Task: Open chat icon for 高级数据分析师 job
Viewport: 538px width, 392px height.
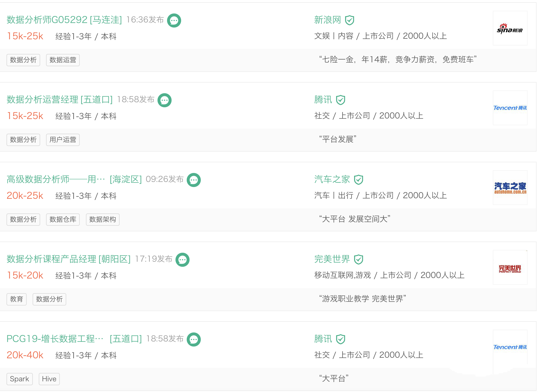Action: (194, 180)
